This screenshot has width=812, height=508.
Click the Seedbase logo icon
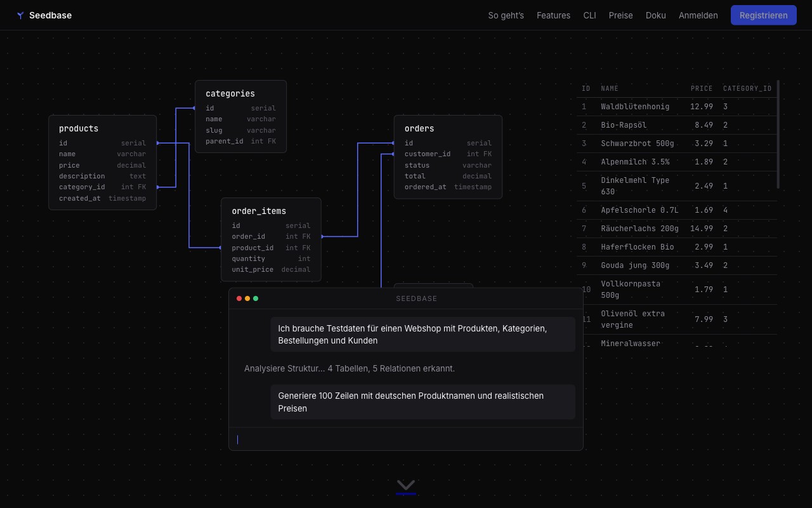tap(20, 15)
